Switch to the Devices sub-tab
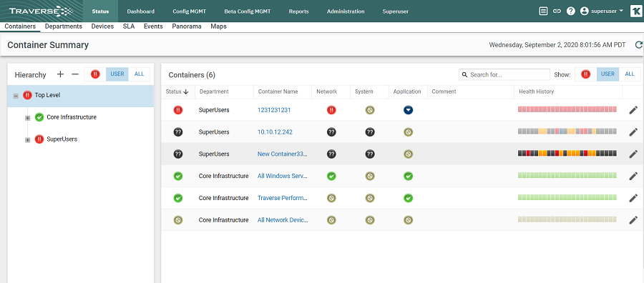The width and height of the screenshot is (644, 283). point(102,26)
